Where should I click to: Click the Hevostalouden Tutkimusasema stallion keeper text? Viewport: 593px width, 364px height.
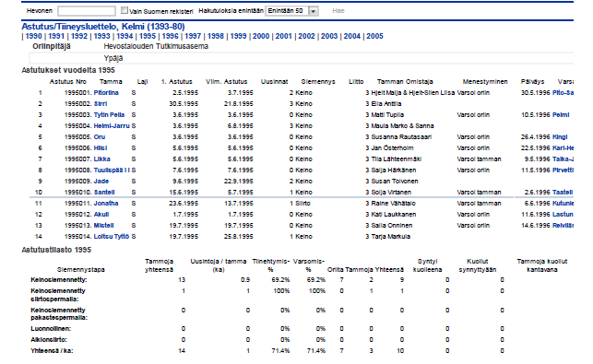point(156,46)
